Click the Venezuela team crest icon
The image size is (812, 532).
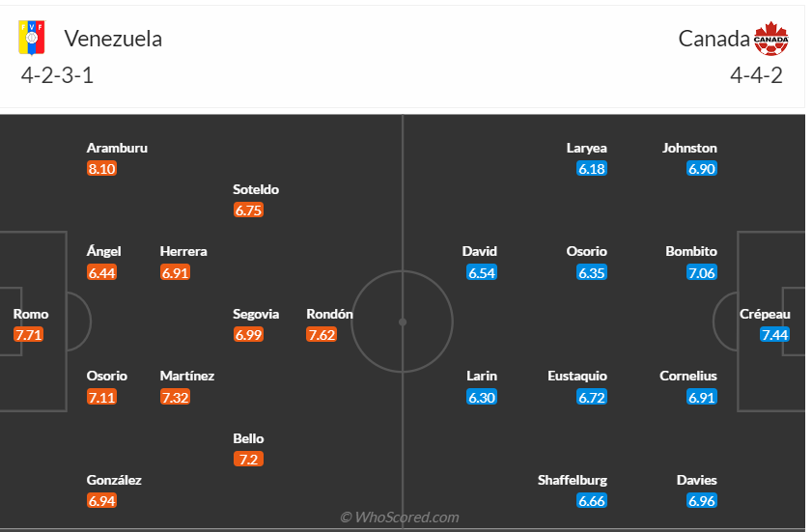33,39
